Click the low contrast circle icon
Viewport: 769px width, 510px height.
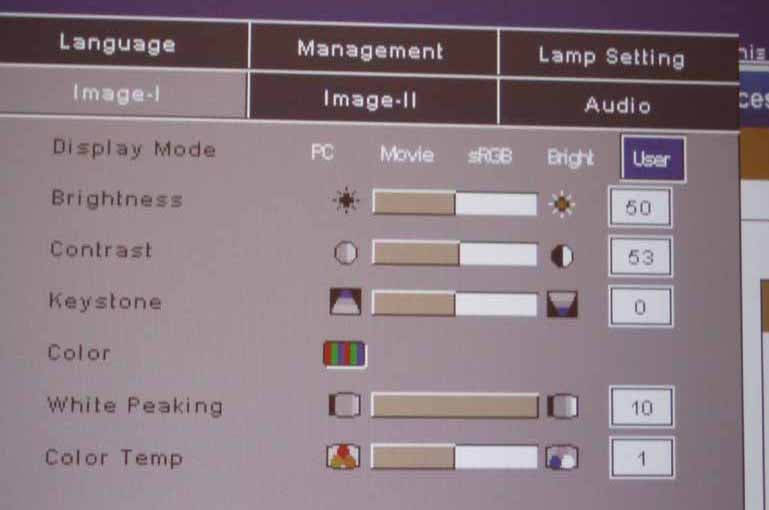coord(346,253)
